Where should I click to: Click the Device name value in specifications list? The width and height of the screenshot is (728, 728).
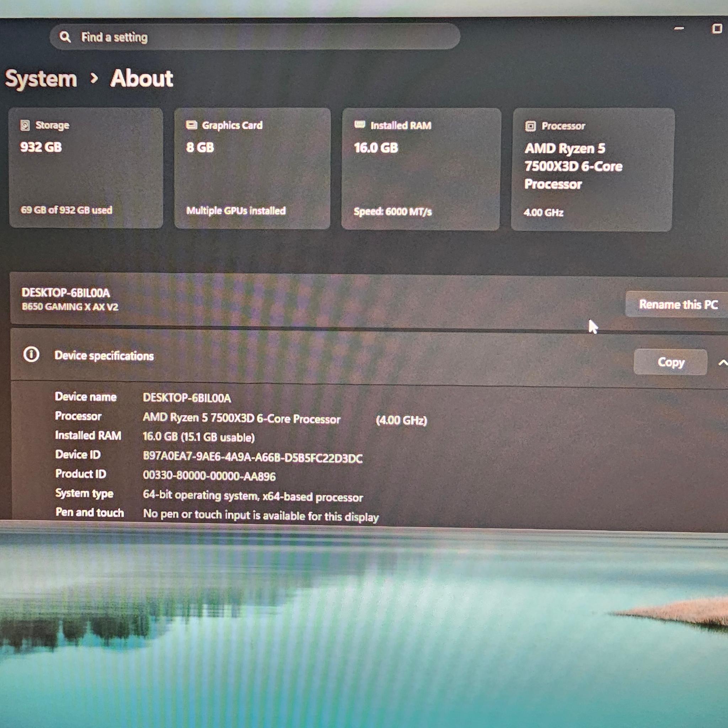[x=187, y=397]
